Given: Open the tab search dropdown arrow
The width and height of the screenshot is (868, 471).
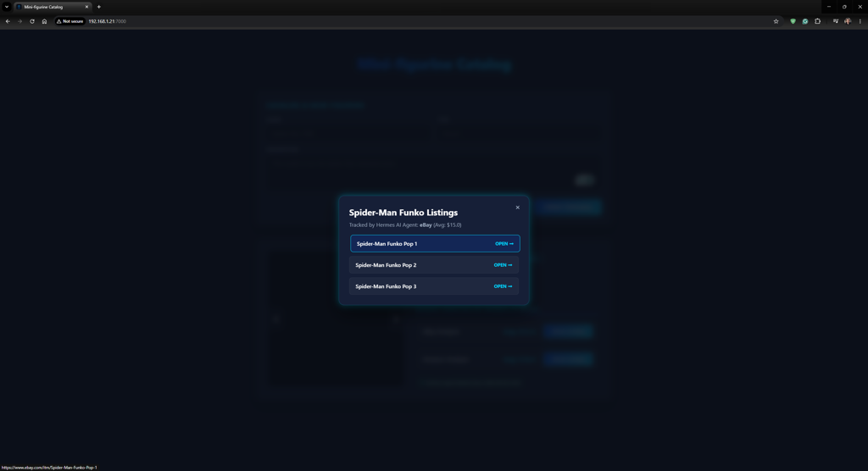Looking at the screenshot, I should point(7,7).
